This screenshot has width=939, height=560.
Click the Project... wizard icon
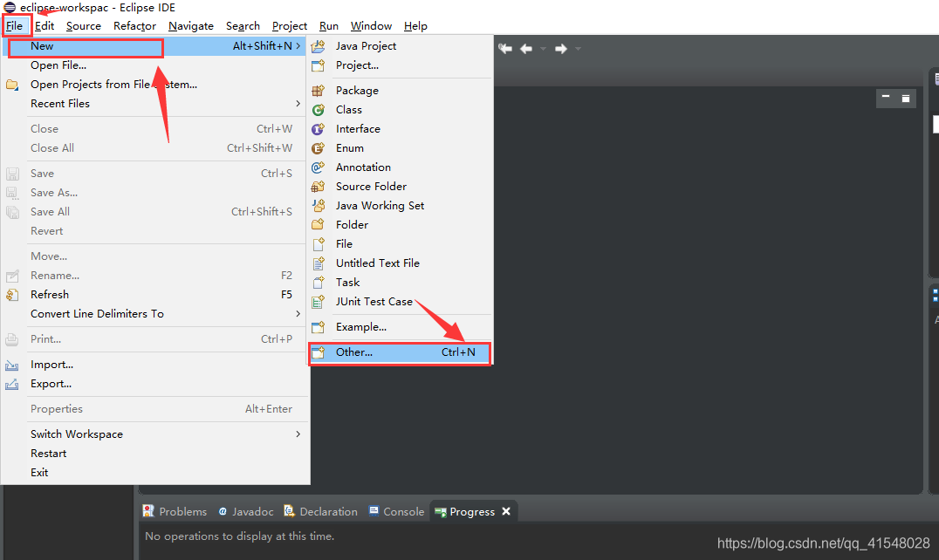[x=318, y=65]
